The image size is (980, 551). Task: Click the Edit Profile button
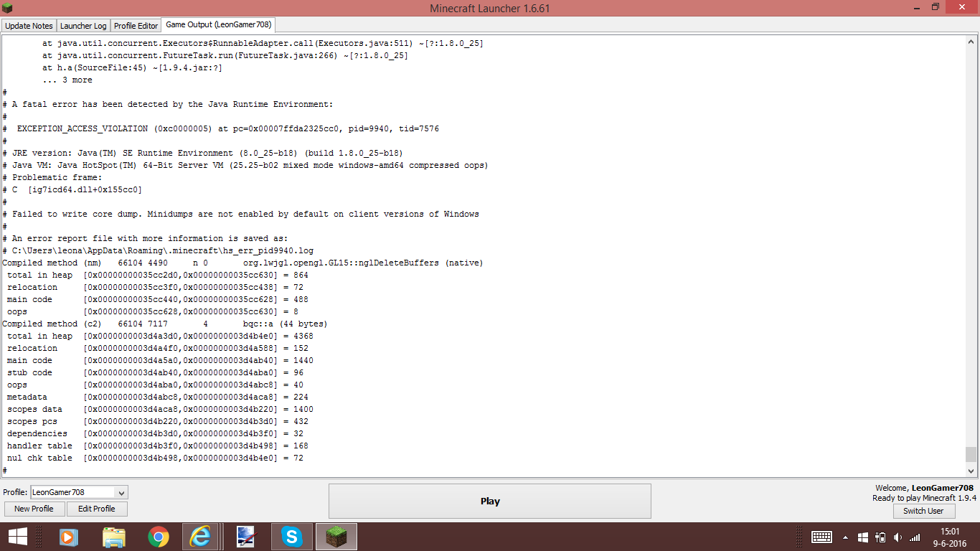(97, 509)
